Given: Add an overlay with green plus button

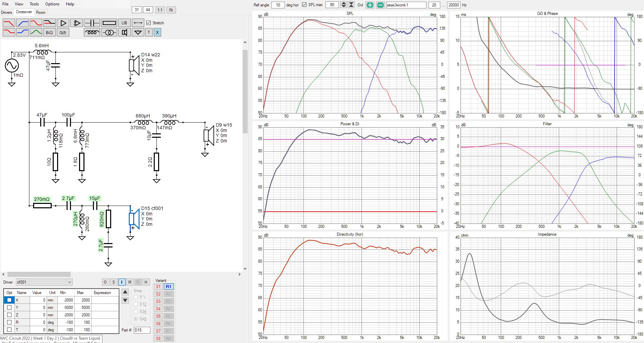Looking at the screenshot, I should pyautogui.click(x=370, y=5).
